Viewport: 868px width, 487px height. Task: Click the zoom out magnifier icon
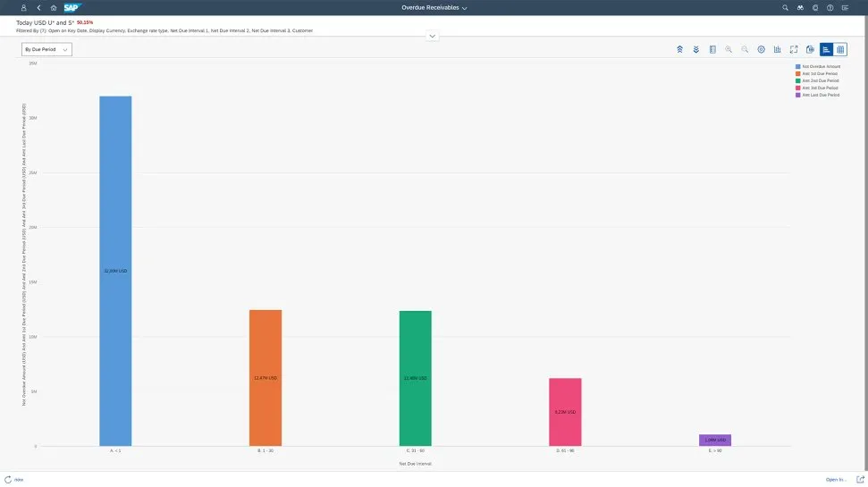pos(745,49)
